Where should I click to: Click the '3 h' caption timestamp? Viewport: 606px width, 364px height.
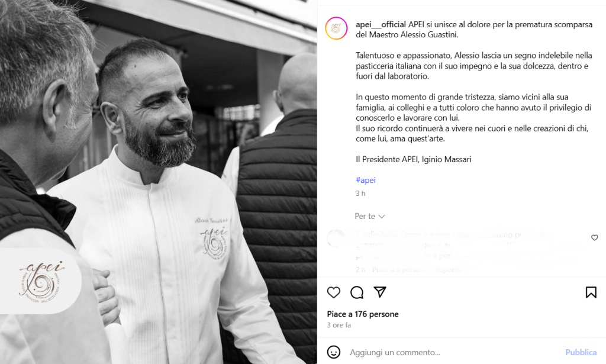tap(360, 193)
